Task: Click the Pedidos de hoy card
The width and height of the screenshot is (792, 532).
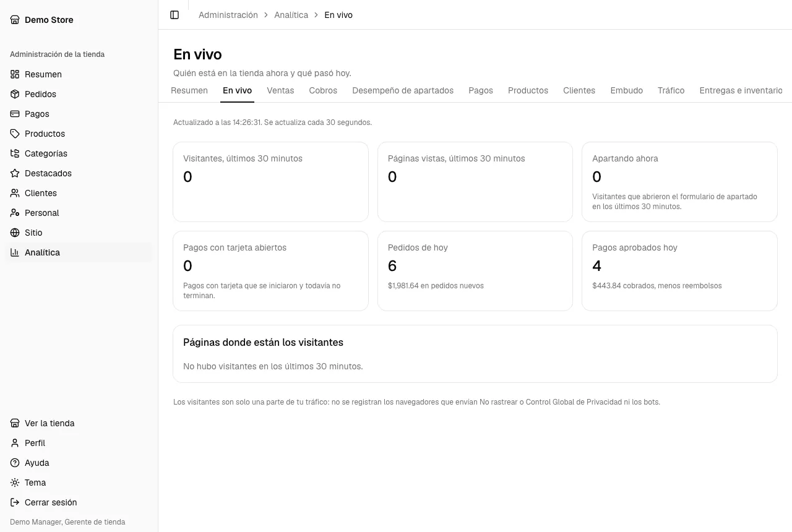Action: (475, 271)
